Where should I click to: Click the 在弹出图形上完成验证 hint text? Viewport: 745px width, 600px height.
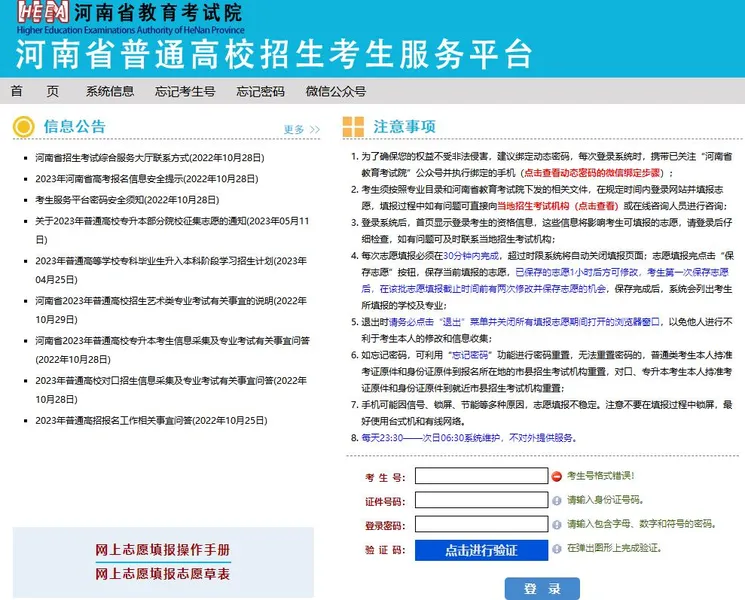click(614, 548)
